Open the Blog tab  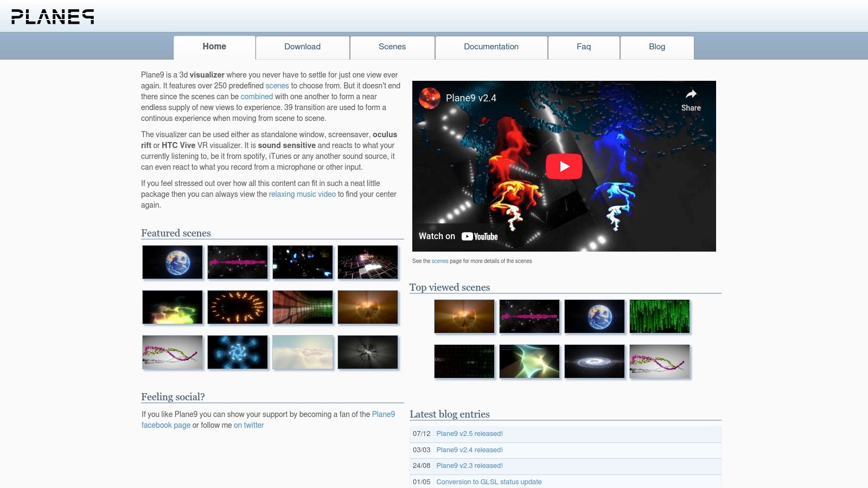[657, 47]
